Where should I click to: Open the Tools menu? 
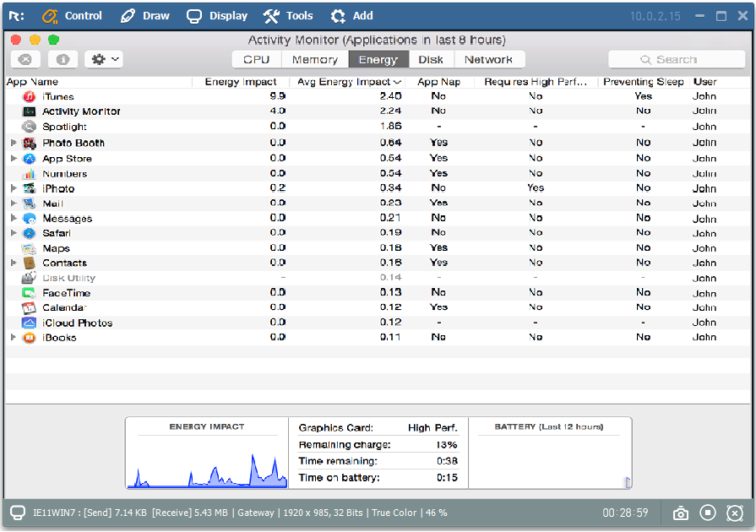tap(288, 16)
